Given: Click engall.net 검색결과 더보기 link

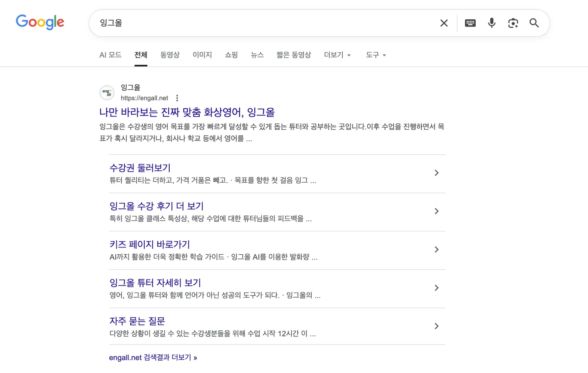Looking at the screenshot, I should (x=153, y=357).
